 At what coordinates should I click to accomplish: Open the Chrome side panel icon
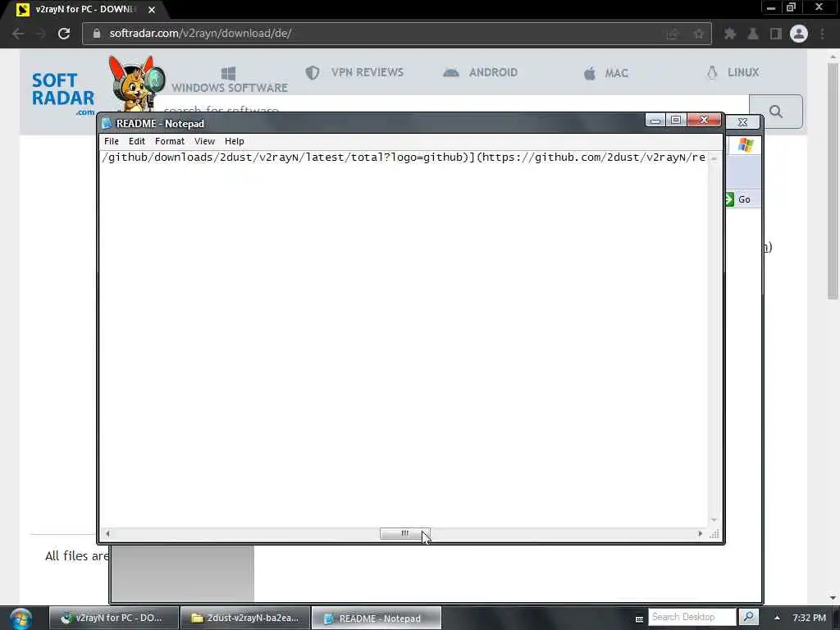776,34
